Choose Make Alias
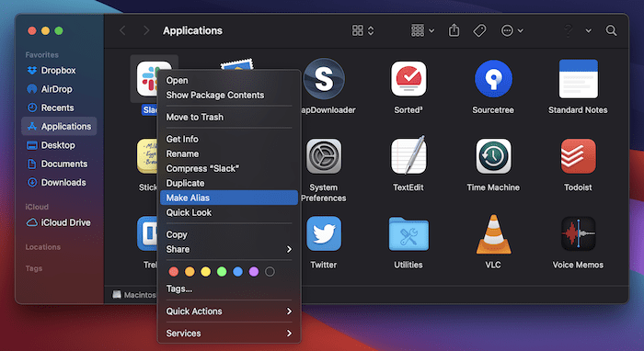The height and width of the screenshot is (351, 644). [x=229, y=198]
